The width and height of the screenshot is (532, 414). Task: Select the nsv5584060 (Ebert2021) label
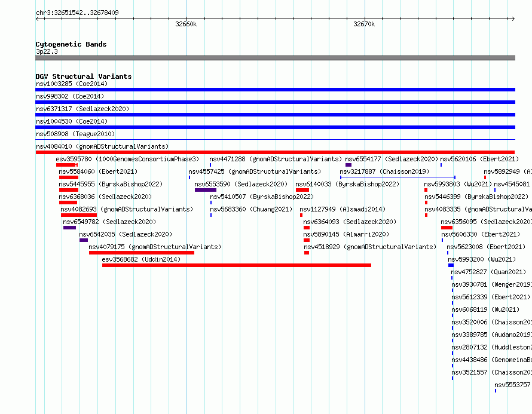coord(98,171)
